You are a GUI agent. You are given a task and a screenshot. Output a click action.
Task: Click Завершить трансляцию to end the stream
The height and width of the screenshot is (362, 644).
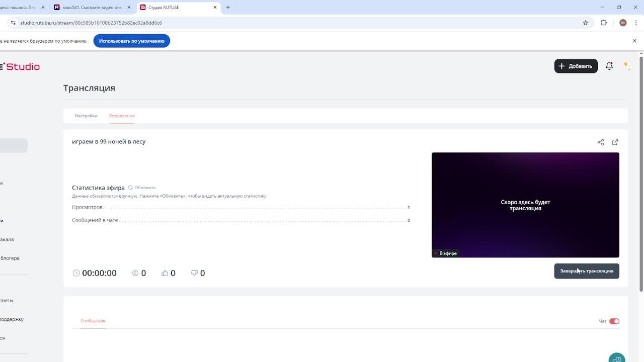point(587,271)
